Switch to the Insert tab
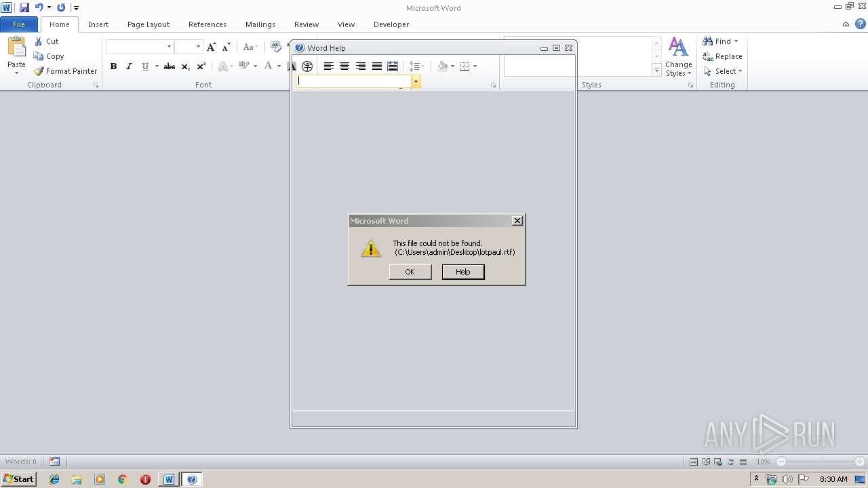This screenshot has height=488, width=868. (x=98, y=24)
